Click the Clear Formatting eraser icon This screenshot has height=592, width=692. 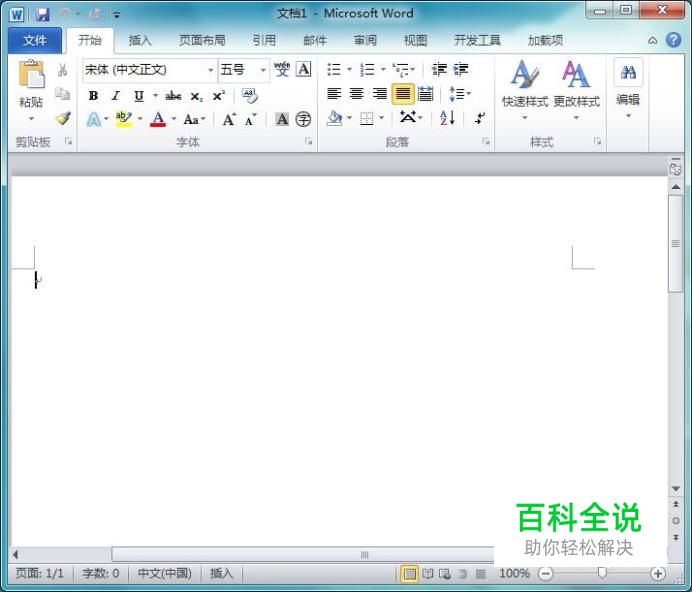250,95
